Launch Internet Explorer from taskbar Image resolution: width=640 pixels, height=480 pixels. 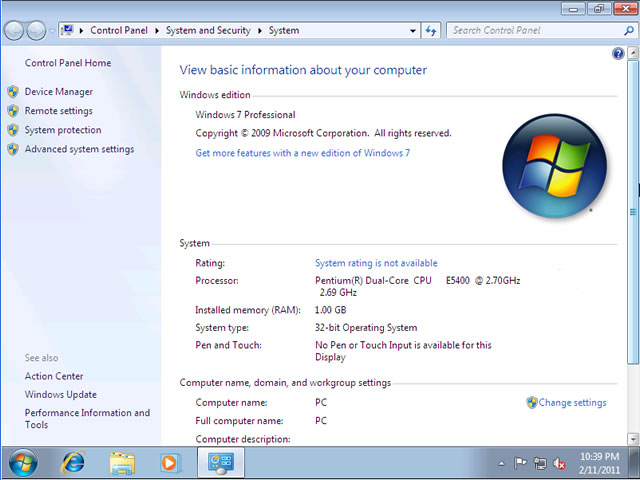(x=73, y=462)
